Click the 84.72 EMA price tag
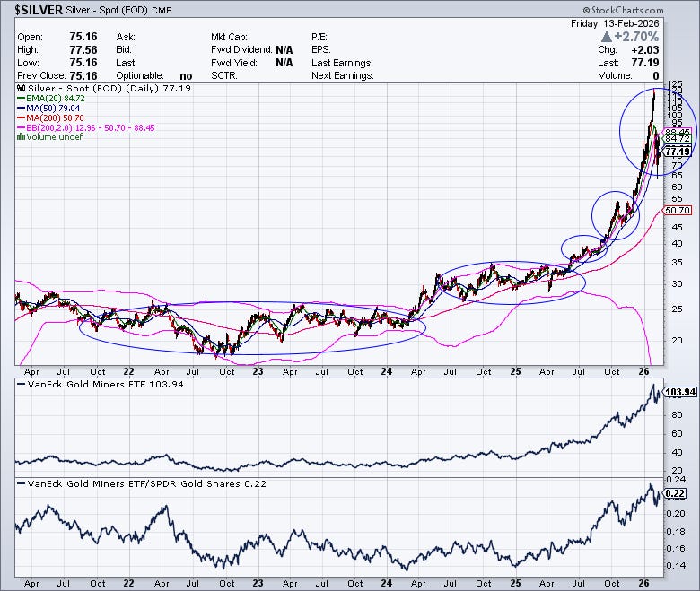Screen dimensions: 700x591 click(678, 139)
